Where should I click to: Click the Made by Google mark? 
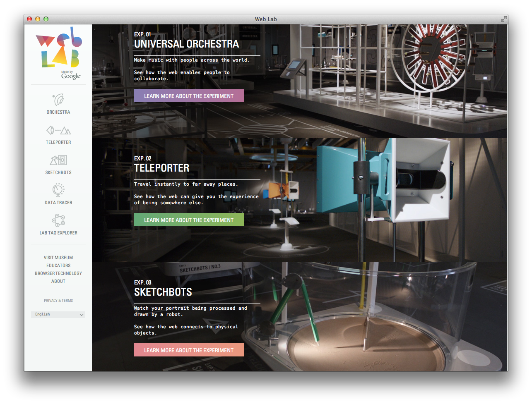(71, 75)
